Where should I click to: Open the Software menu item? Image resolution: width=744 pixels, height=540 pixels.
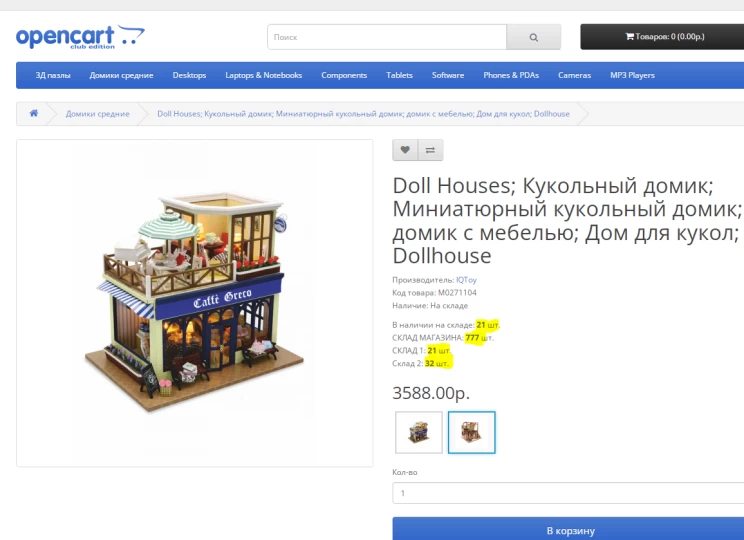[448, 75]
